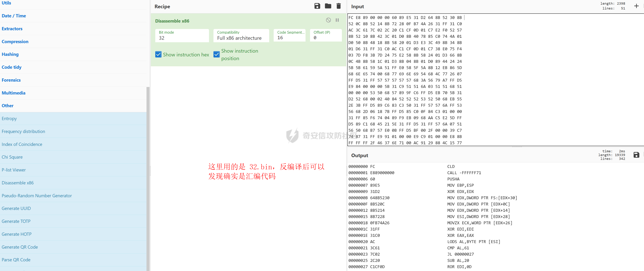Click output line 'MOVZX ECX,WORD PTR [EDX+26]'
The height and width of the screenshot is (271, 644).
click(480, 223)
